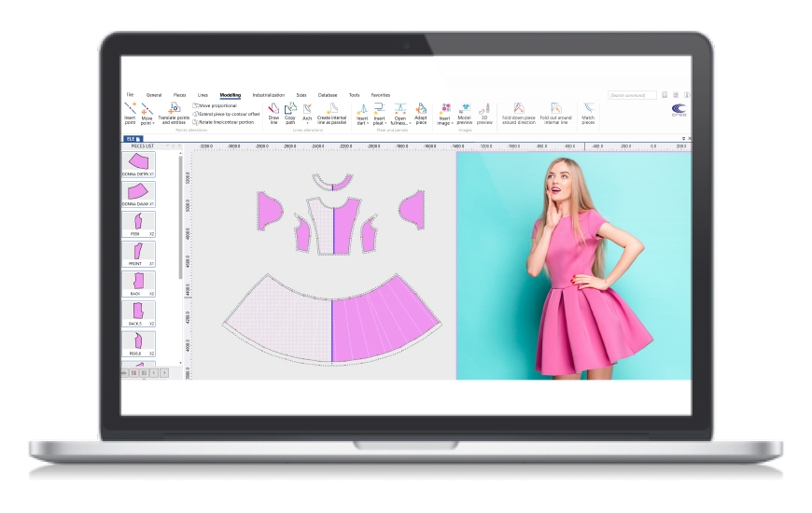Select the FRONT piece thumbnail in Pieces List

(138, 252)
